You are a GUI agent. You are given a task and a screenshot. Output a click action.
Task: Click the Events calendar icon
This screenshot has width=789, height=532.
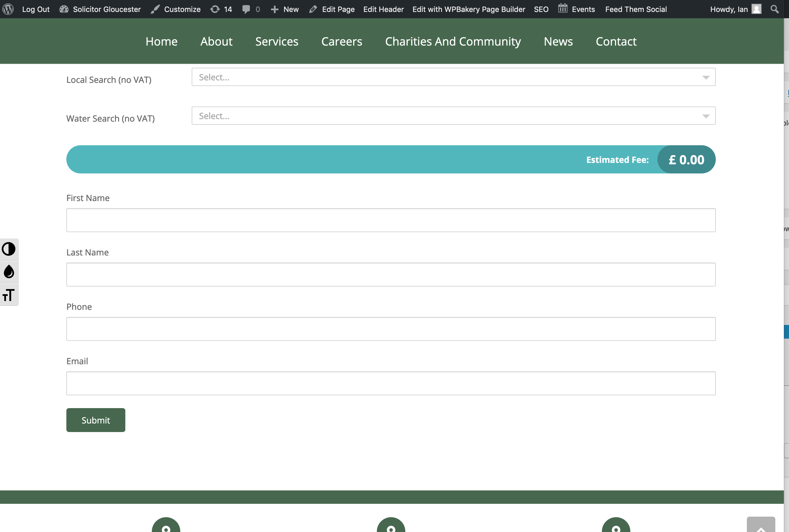pos(563,8)
